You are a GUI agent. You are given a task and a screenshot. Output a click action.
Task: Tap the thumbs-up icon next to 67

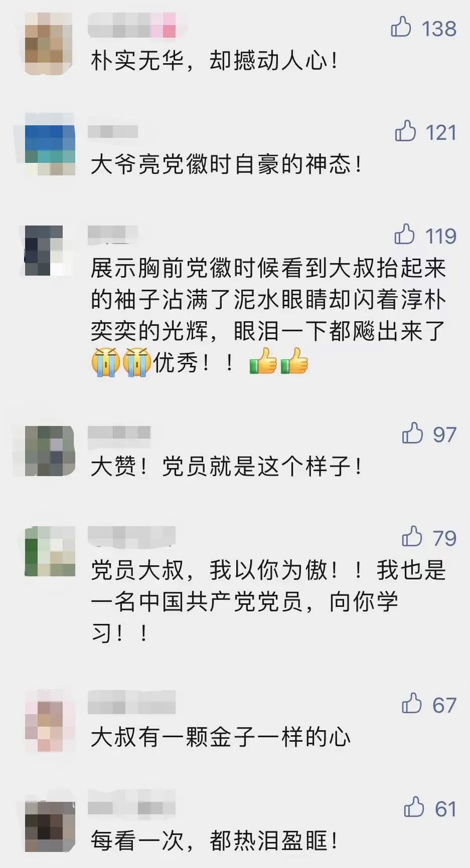(x=412, y=704)
